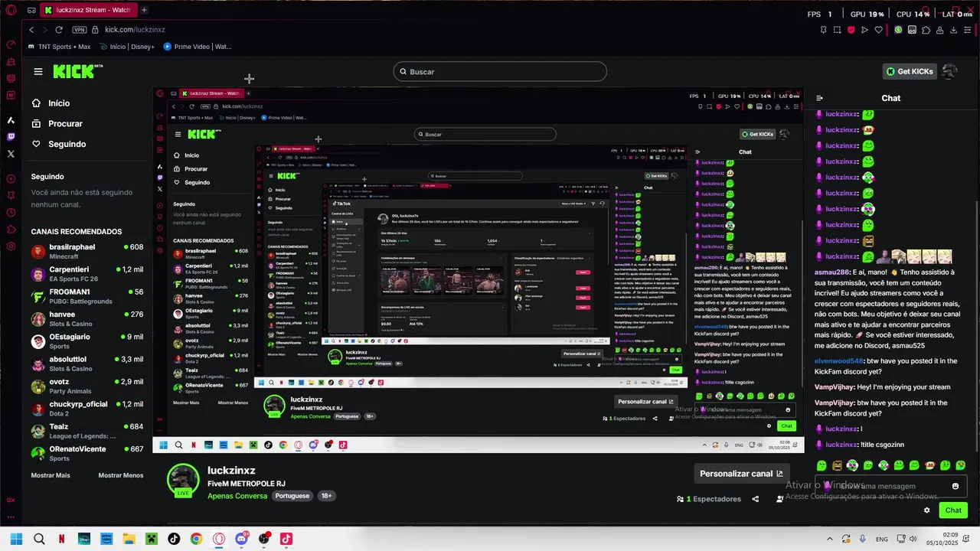The image size is (980, 551).
Task: Open the browser downloads icon
Action: (953, 30)
